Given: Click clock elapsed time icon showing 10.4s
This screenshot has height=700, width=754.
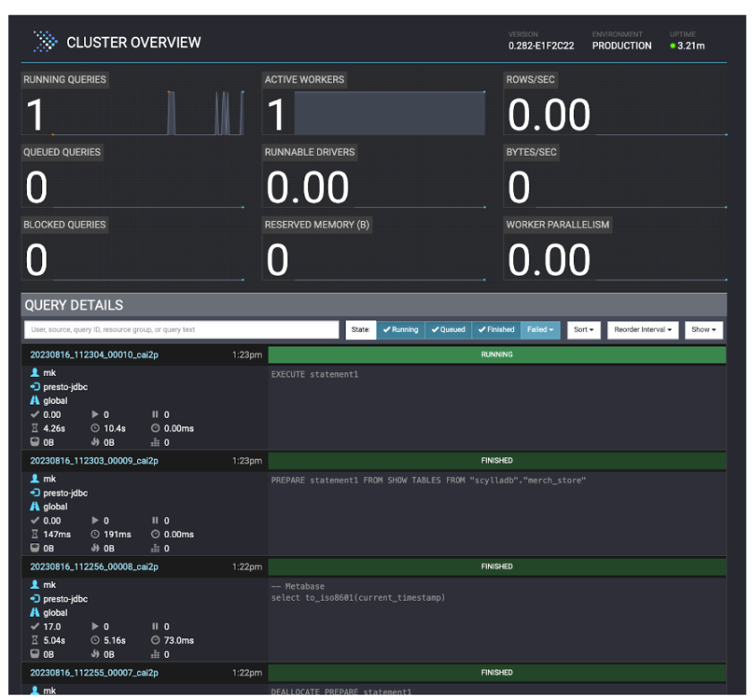Looking at the screenshot, I should [x=95, y=428].
